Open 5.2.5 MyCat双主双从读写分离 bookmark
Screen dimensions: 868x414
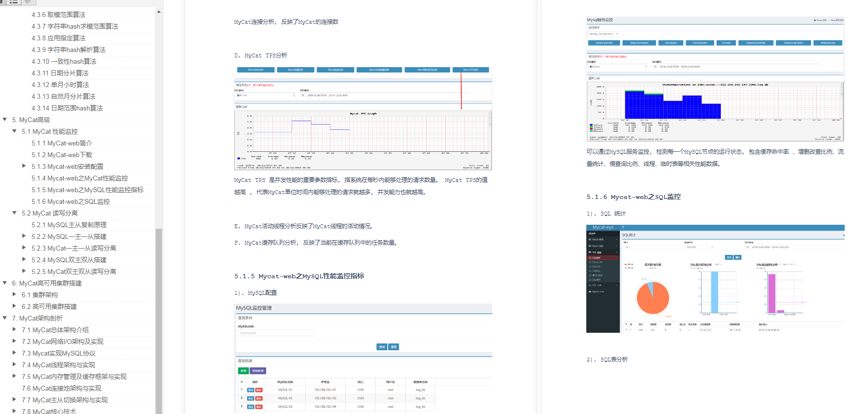pos(74,271)
